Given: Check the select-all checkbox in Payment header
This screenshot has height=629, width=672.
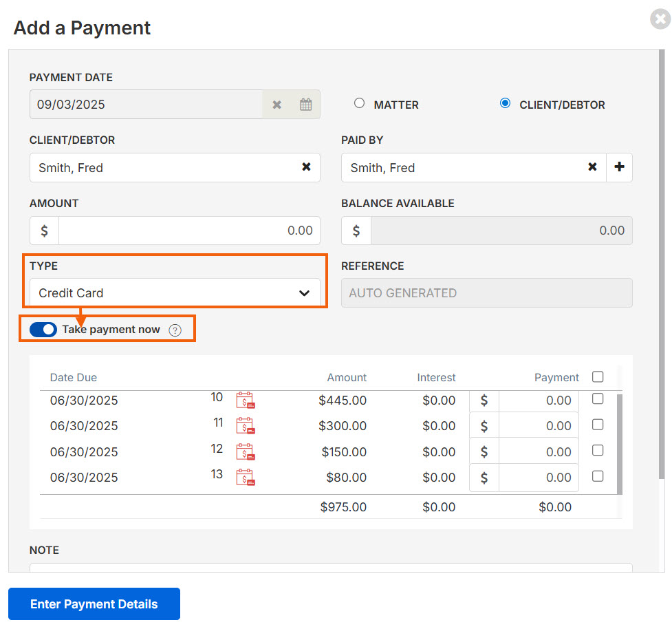Looking at the screenshot, I should [x=598, y=376].
